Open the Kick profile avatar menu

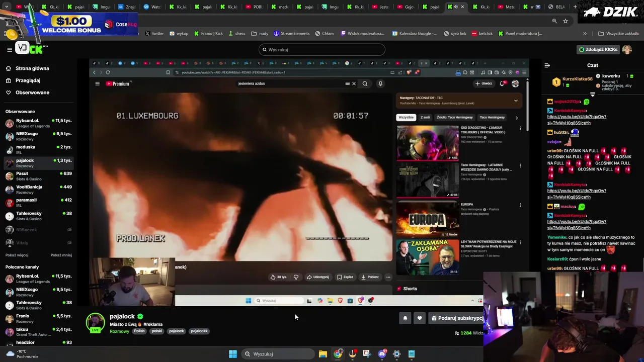tap(627, 50)
